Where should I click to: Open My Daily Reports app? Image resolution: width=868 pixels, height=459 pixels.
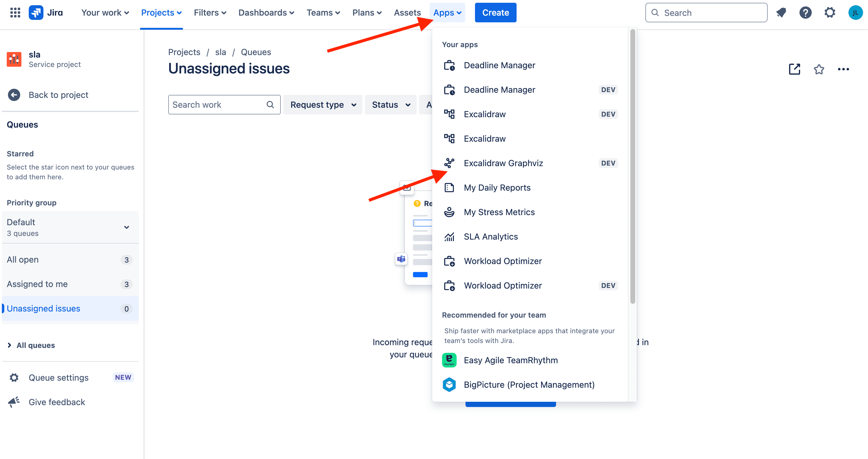coord(530,188)
